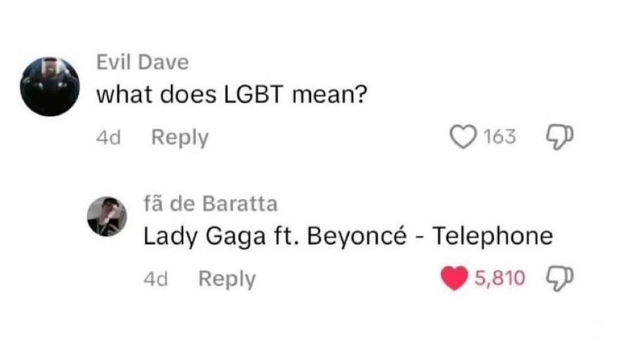The image size is (644, 348).
Task: Reply to Evil Dave's comment
Action: 180,138
